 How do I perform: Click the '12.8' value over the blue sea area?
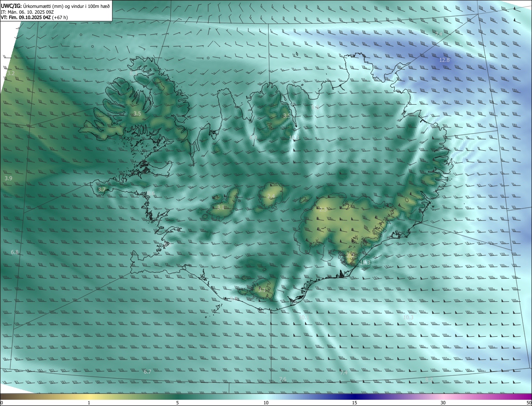[444, 60]
